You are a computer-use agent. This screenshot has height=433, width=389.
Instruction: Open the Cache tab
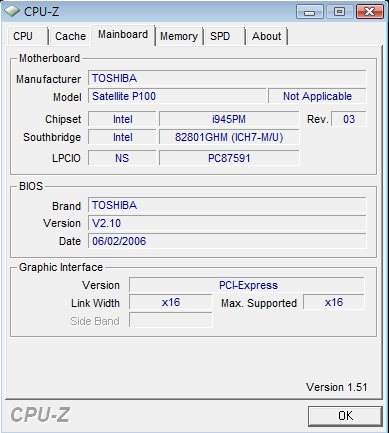click(70, 36)
